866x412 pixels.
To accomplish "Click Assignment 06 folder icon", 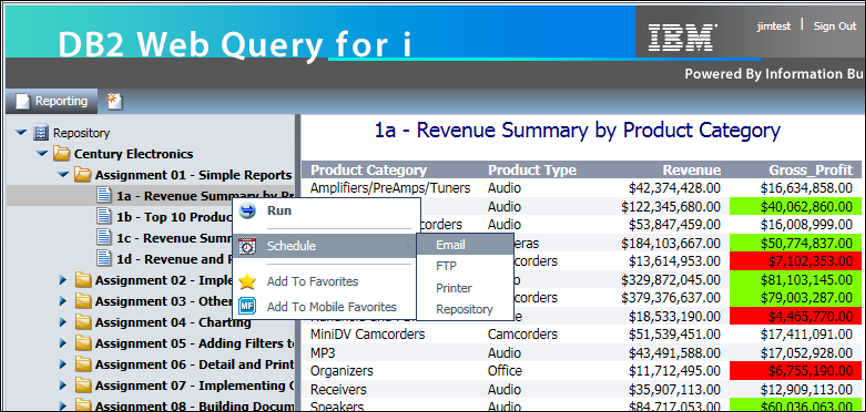I will [82, 364].
